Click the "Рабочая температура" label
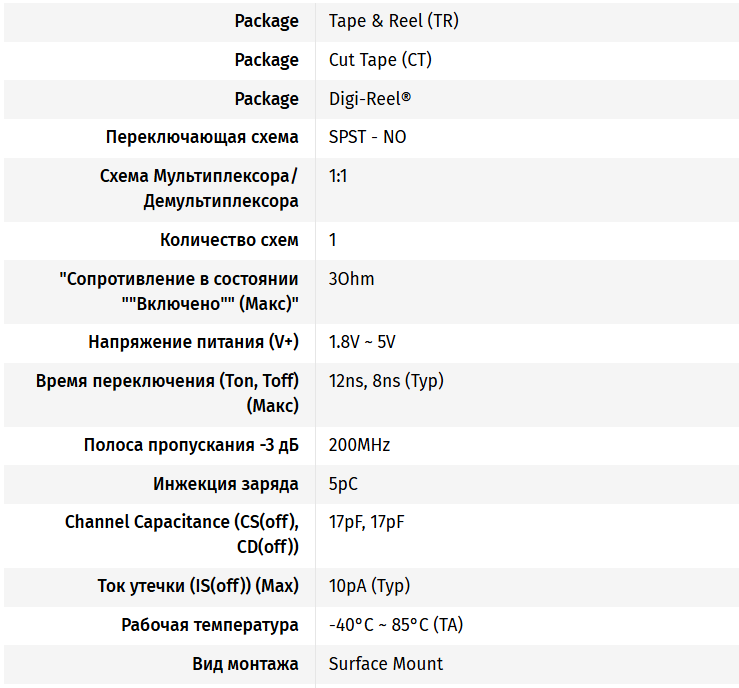Screen dimensions: 739x688 (x=209, y=625)
